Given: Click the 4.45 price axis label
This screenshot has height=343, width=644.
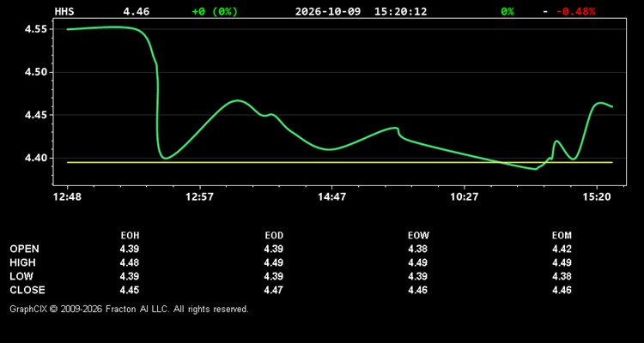Looking at the screenshot, I should pos(37,115).
